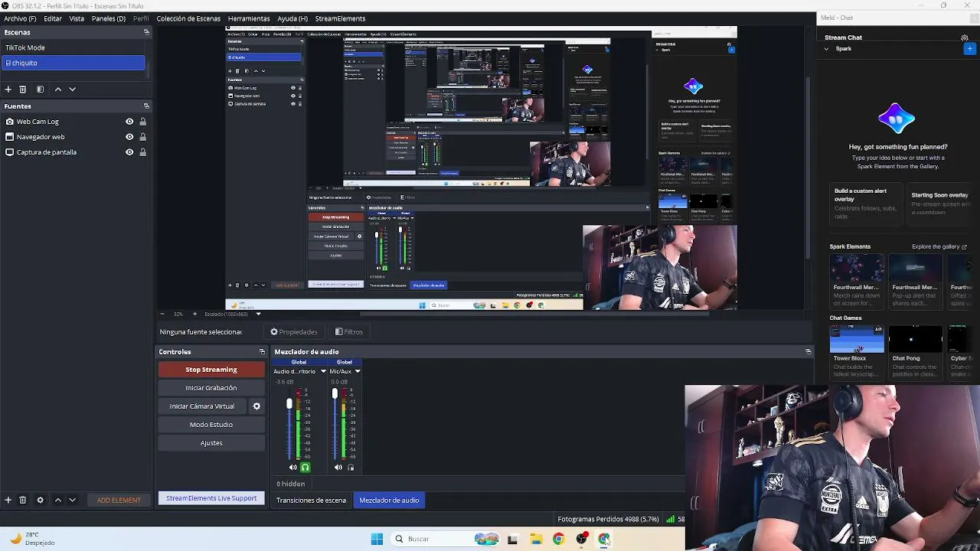Open the Mic/Aux options dropdown
This screenshot has height=551, width=980.
(x=358, y=372)
